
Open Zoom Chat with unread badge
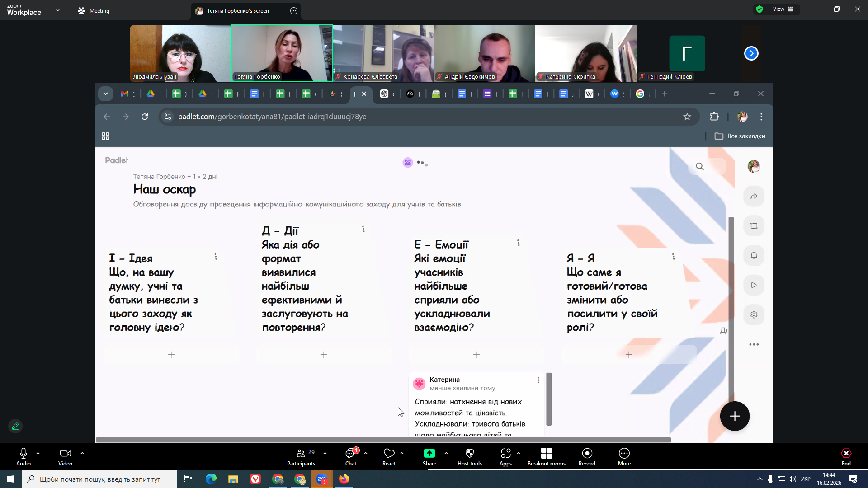click(351, 456)
